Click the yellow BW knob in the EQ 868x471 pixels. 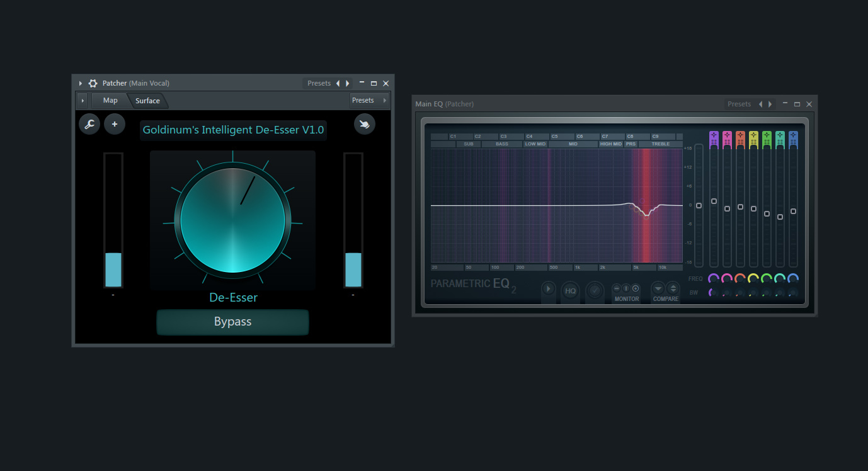[x=753, y=292]
